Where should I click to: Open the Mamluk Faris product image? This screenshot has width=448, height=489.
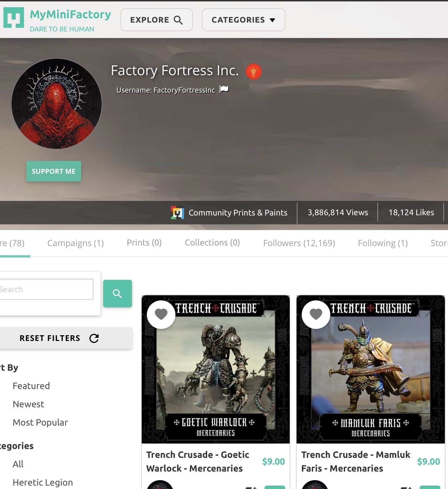pos(371,369)
